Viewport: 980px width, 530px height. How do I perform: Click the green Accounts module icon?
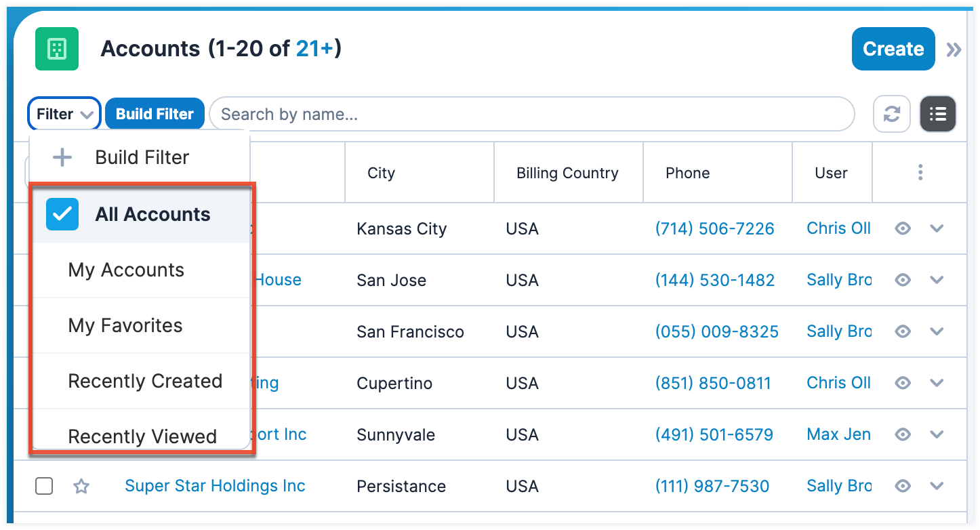point(57,49)
